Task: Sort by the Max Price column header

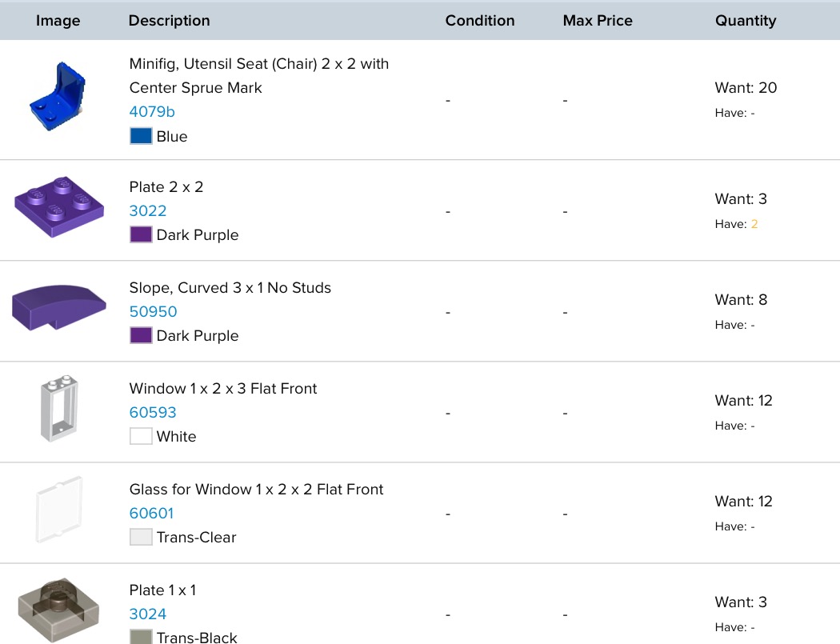Action: tap(598, 20)
